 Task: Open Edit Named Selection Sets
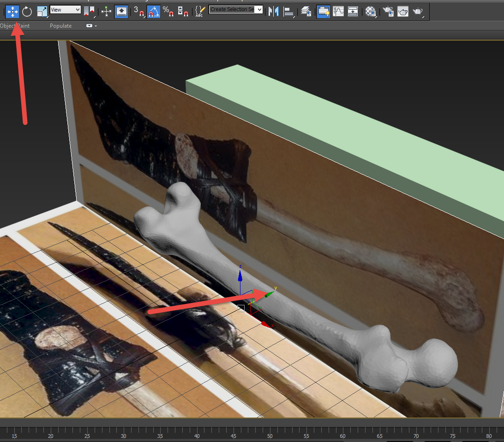click(x=200, y=12)
